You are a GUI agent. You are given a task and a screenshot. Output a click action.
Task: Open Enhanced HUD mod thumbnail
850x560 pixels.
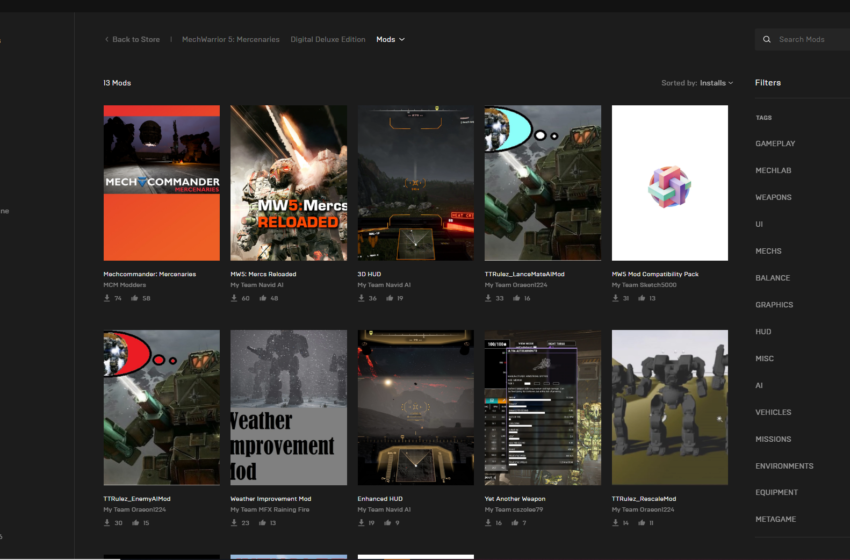[x=416, y=408]
